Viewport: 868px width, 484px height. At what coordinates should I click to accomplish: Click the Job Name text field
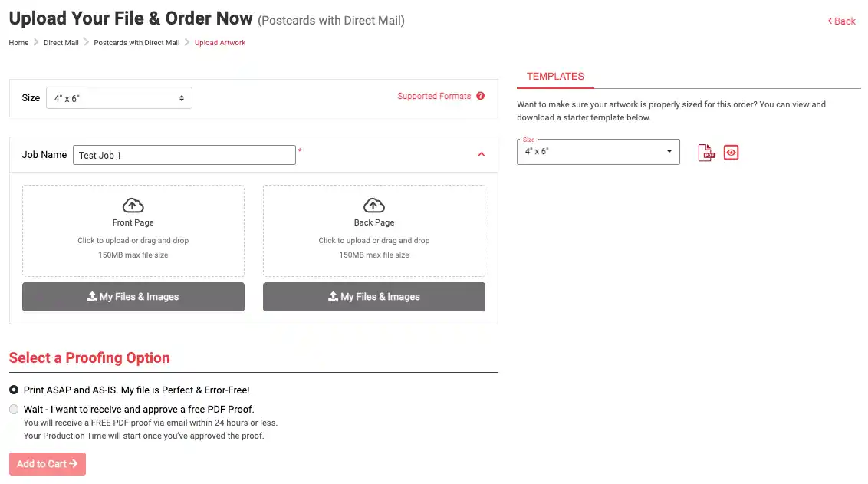pos(184,155)
